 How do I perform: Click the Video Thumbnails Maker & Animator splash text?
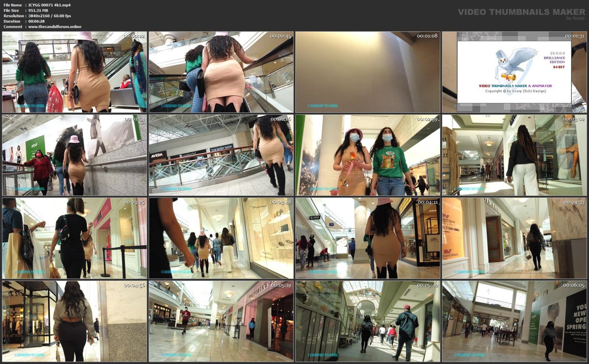pos(515,86)
